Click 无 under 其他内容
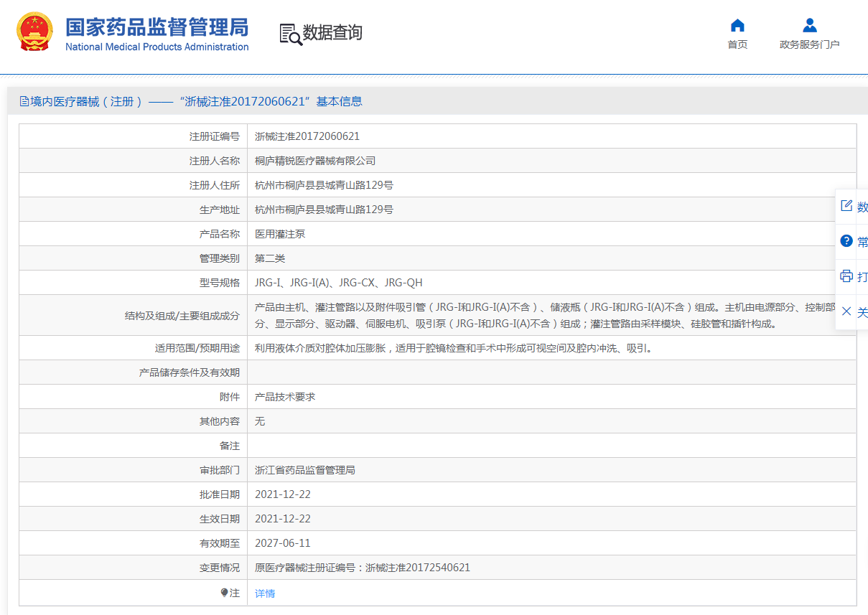Viewport: 868px width, 615px height. pos(260,421)
